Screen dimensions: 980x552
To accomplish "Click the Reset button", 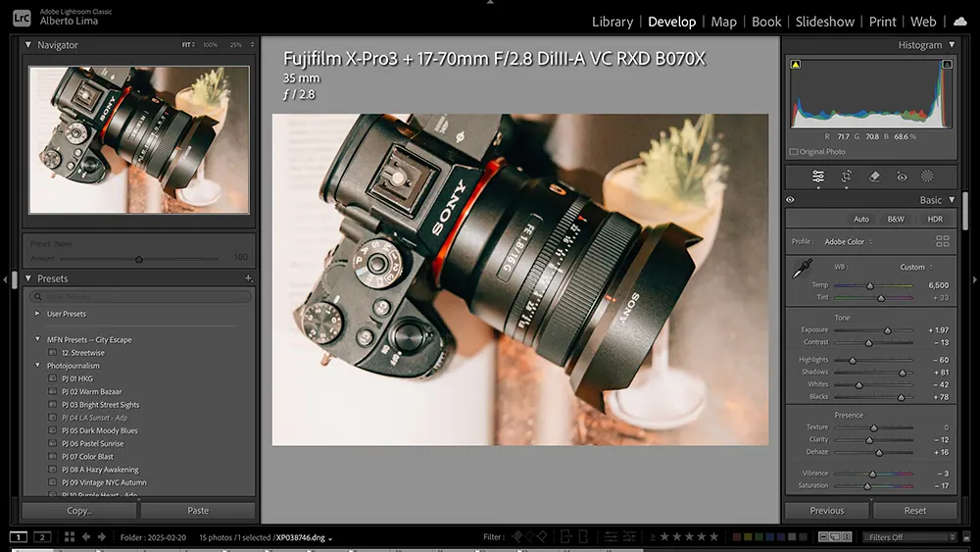I will tap(915, 511).
